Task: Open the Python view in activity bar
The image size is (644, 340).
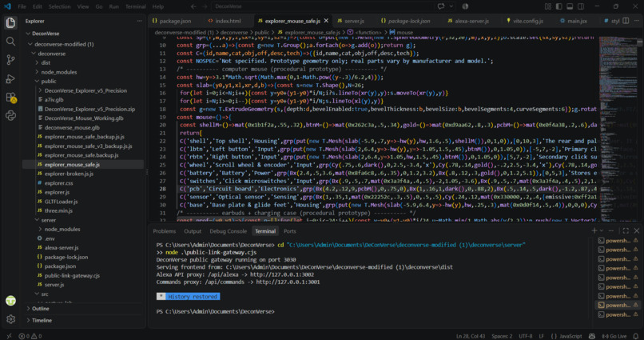Action: pyautogui.click(x=10, y=115)
